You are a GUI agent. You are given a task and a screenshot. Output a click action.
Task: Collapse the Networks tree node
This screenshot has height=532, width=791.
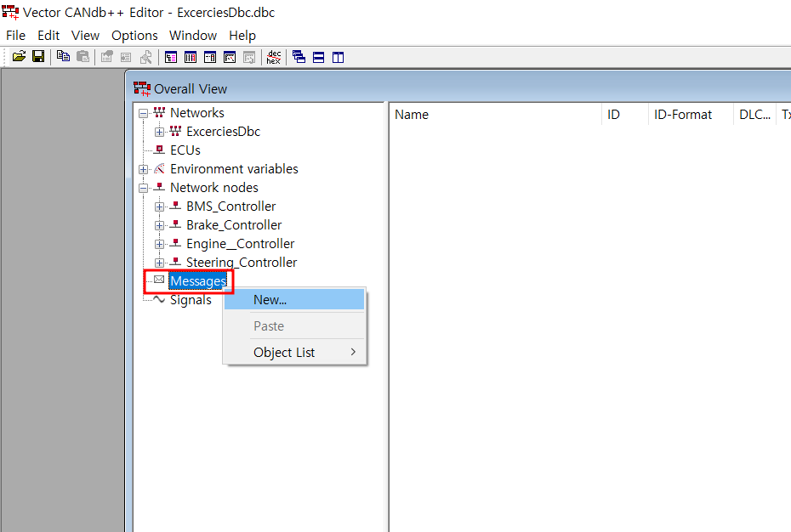pyautogui.click(x=143, y=113)
